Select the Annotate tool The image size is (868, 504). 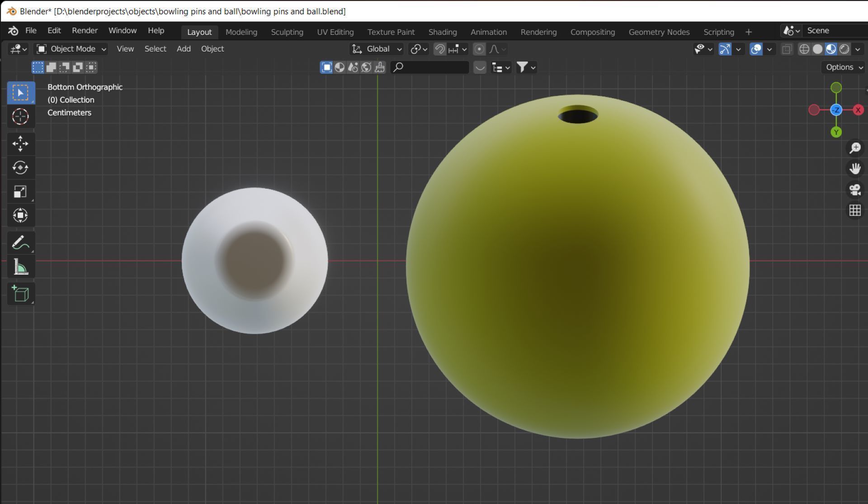click(20, 243)
